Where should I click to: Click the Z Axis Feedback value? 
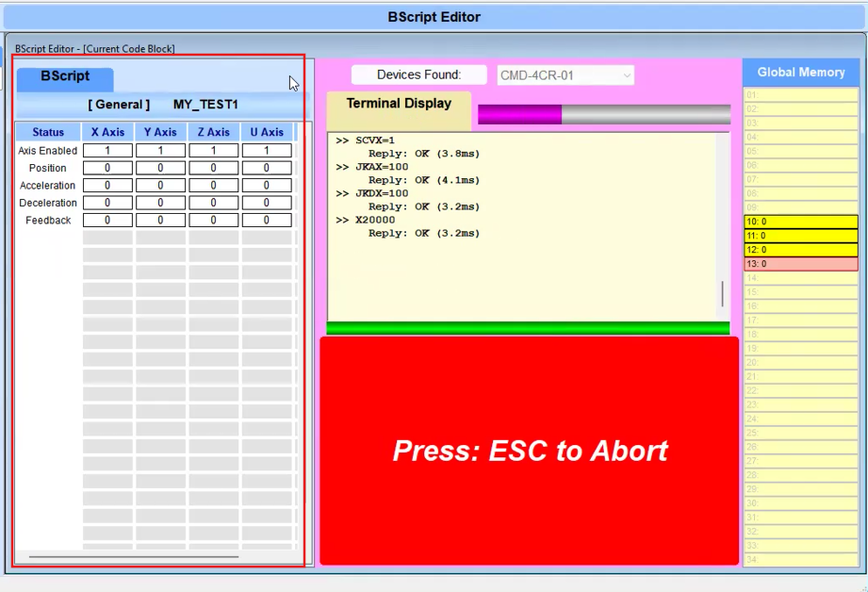[x=214, y=220]
